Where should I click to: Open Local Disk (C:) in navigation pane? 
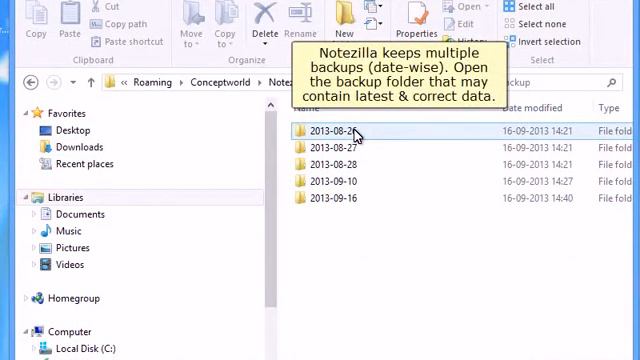pyautogui.click(x=86, y=349)
